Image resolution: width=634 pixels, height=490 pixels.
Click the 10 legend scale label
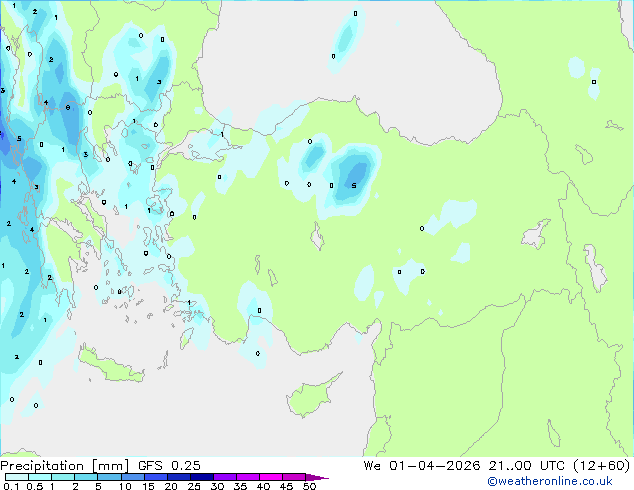coord(125,486)
